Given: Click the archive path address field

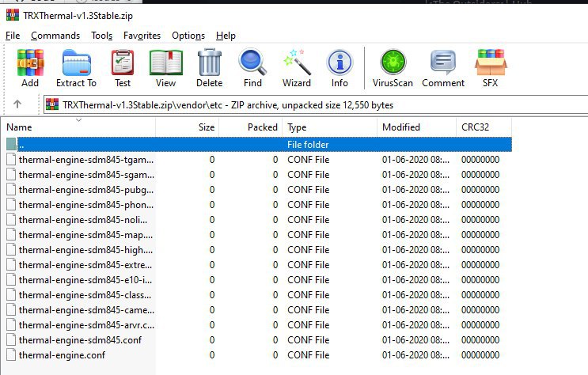Looking at the screenshot, I should (316, 104).
